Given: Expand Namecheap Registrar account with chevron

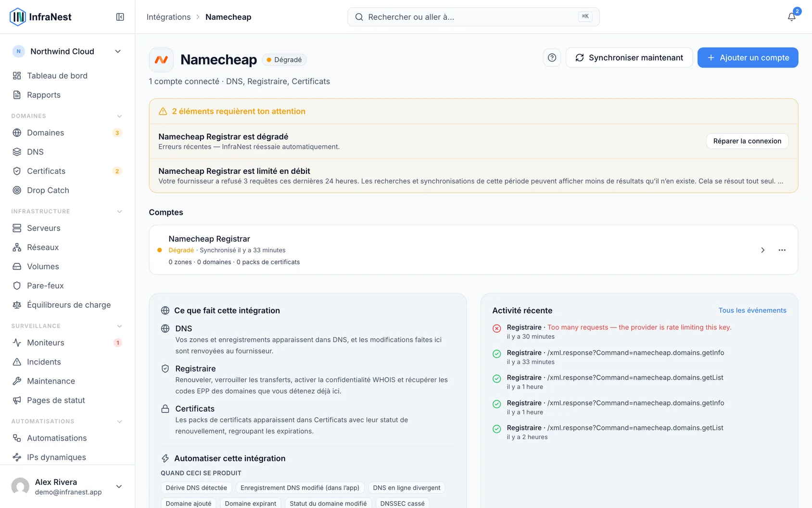Looking at the screenshot, I should [762, 250].
